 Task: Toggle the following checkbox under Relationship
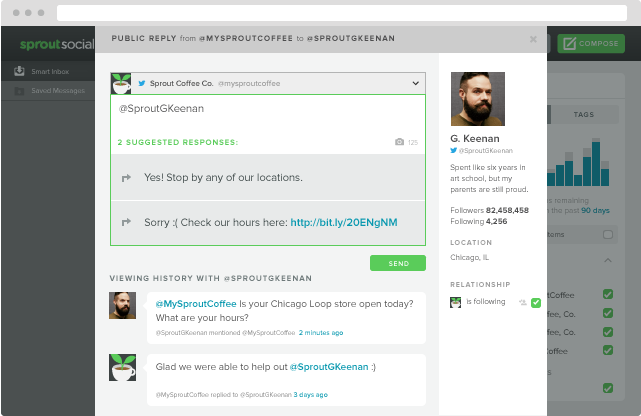[536, 303]
